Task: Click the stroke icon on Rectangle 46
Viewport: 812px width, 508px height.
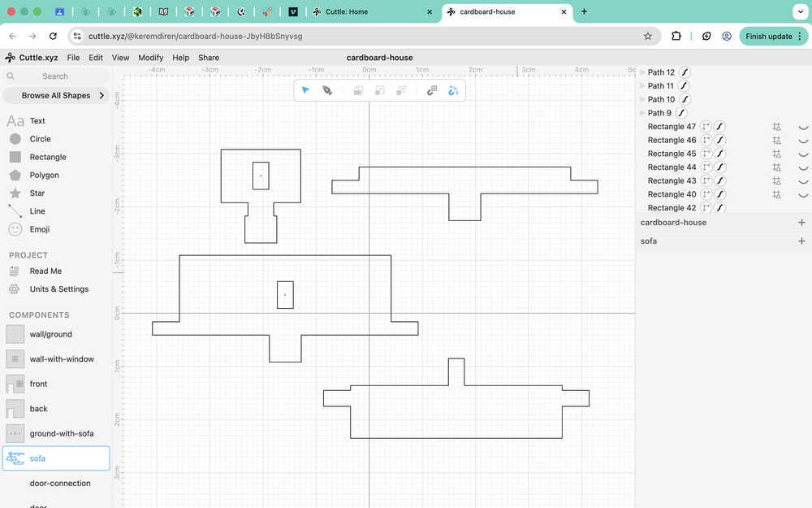Action: (719, 140)
